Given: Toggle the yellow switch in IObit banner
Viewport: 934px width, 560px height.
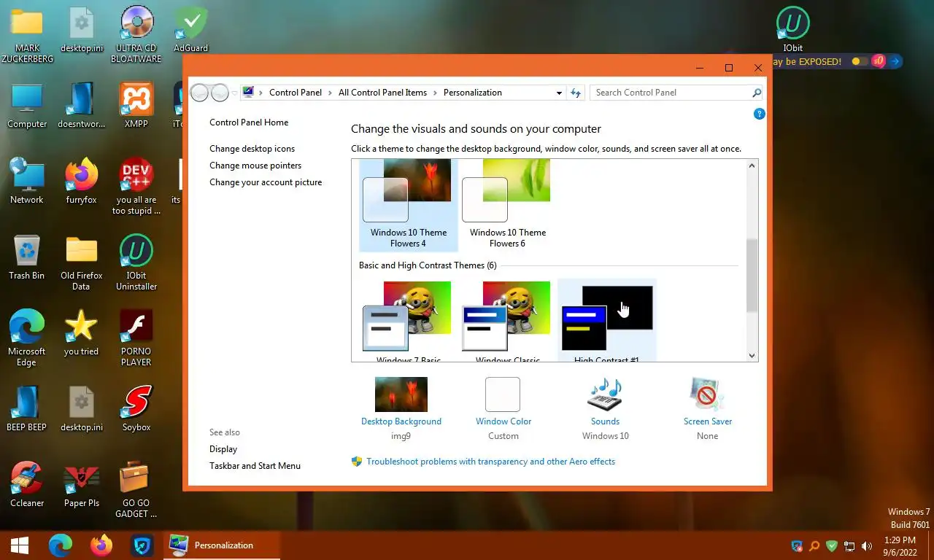Looking at the screenshot, I should 859,62.
